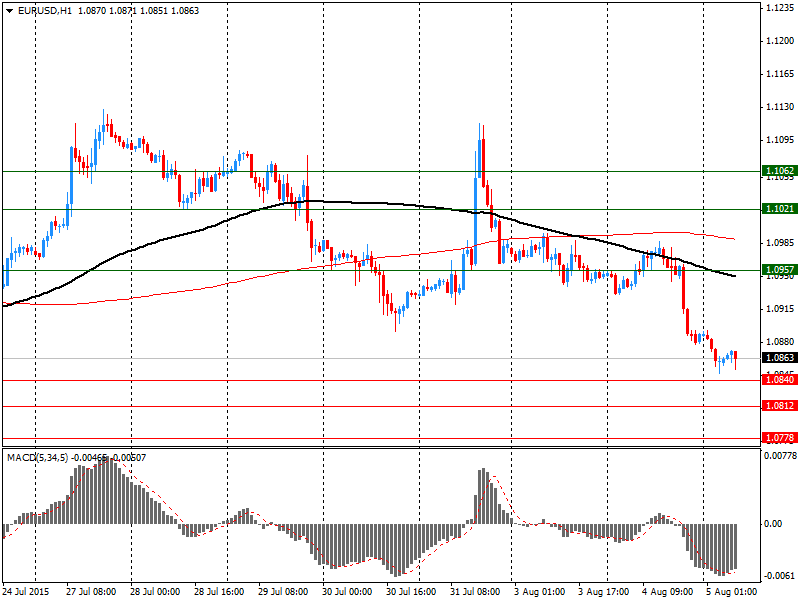Click the 1.1095 price scale value
Image resolution: width=800 pixels, height=600 pixels.
pyautogui.click(x=780, y=140)
